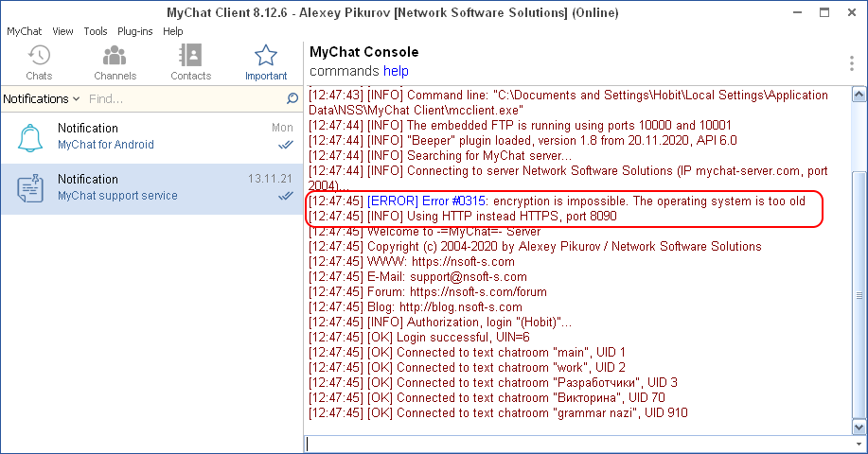Expand the Notifications filter dropdown

coord(42,99)
